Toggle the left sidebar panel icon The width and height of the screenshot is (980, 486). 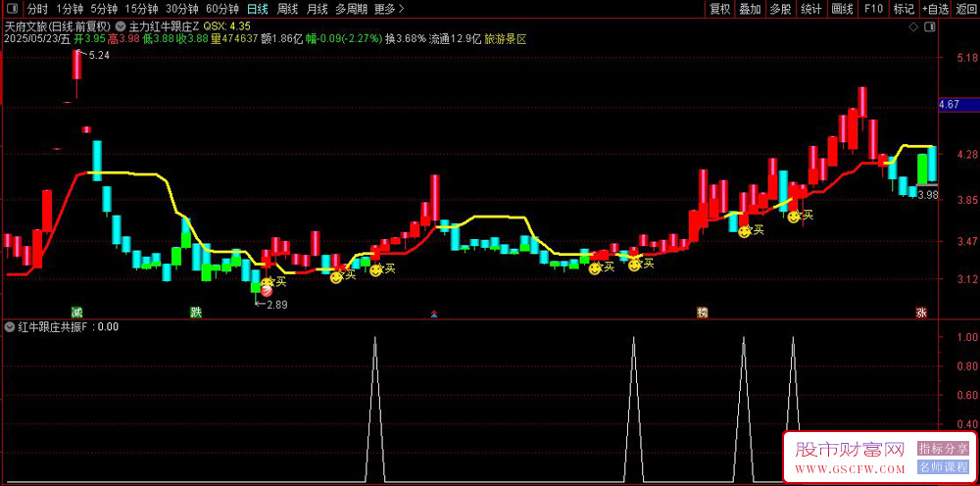point(13,9)
